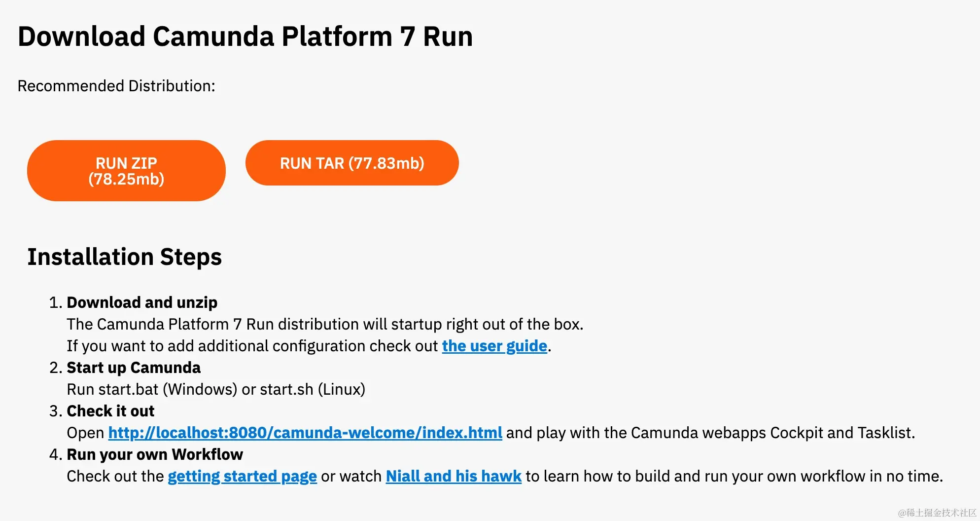Screen dimensions: 980x521
Task: Click the Run start.bat or start.sh instruction text
Action: 216,389
